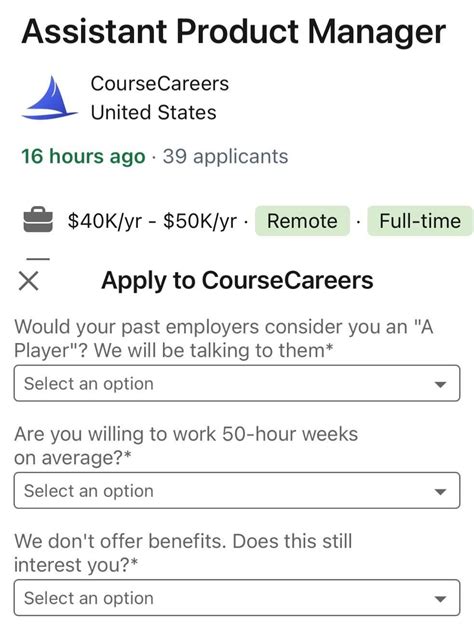
Task: Open the CourseCareers company name link
Action: (x=160, y=84)
